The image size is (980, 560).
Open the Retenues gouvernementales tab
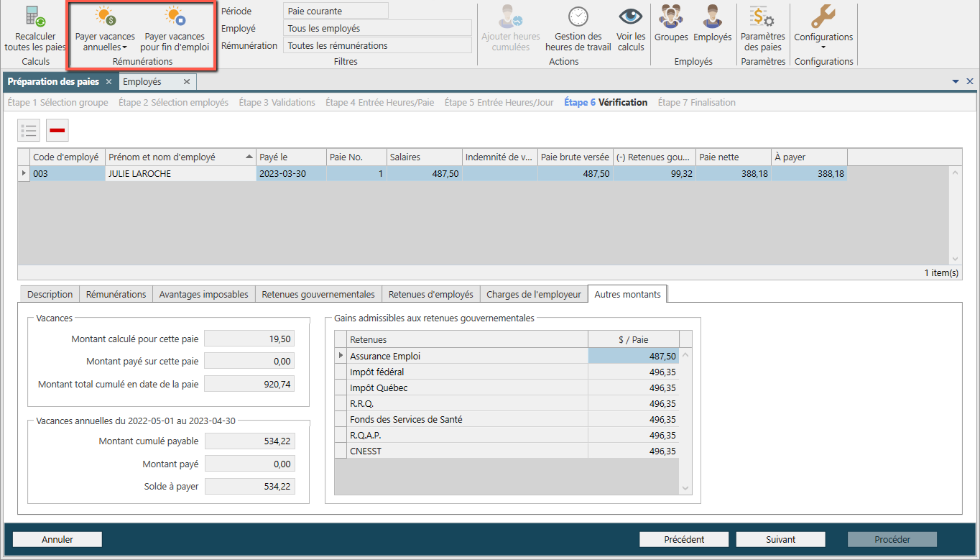[318, 294]
